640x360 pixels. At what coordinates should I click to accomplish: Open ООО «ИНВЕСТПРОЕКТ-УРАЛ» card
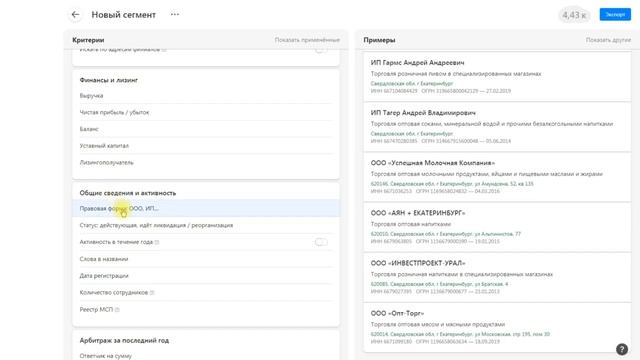497,277
